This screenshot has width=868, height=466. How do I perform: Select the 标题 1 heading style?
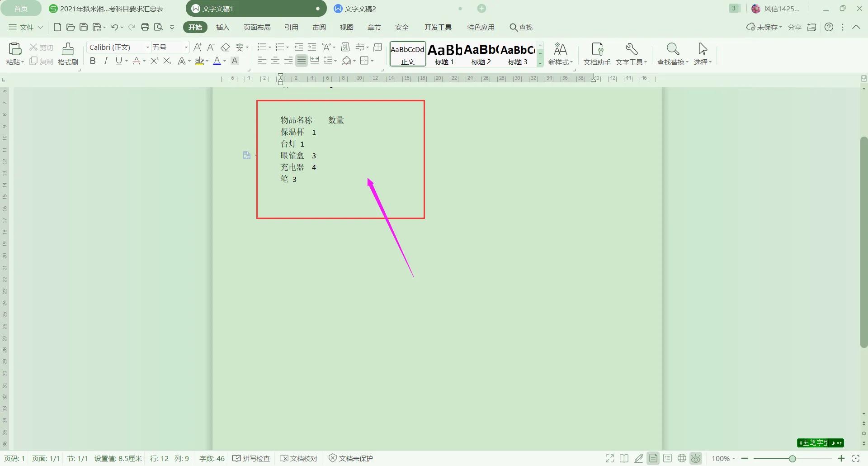[x=444, y=54]
